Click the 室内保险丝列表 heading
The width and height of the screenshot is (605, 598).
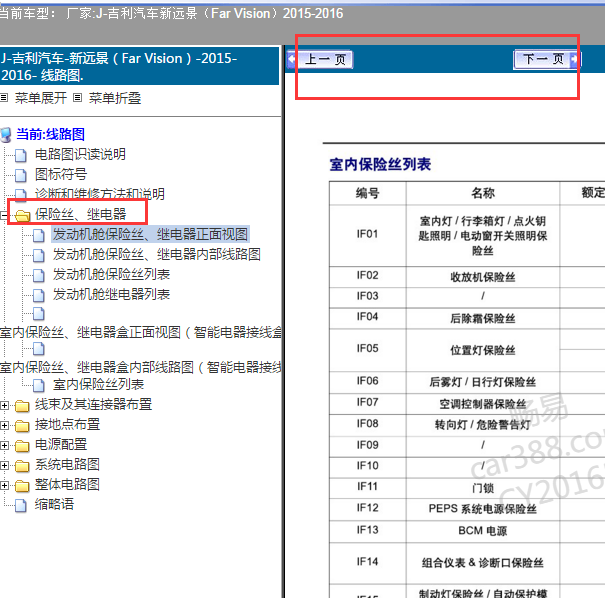coord(380,165)
